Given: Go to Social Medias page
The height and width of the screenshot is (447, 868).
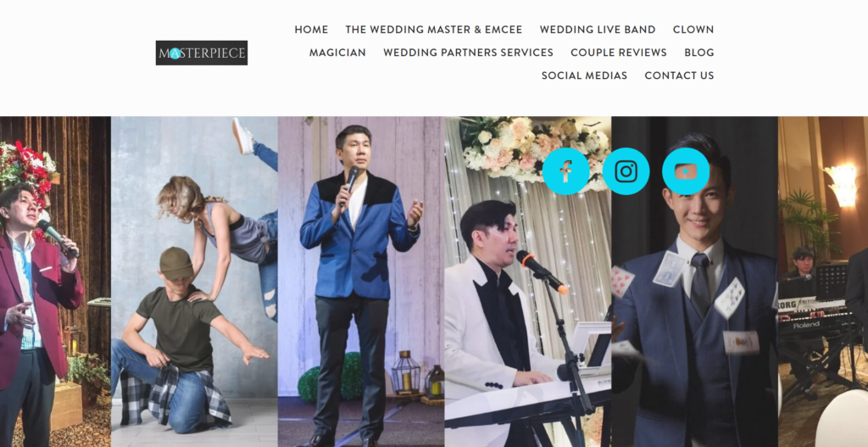Looking at the screenshot, I should [x=584, y=75].
